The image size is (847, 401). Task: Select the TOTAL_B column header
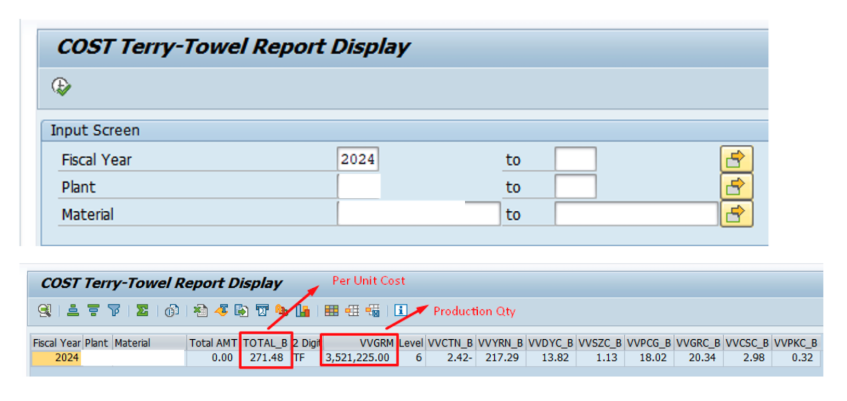click(266, 343)
